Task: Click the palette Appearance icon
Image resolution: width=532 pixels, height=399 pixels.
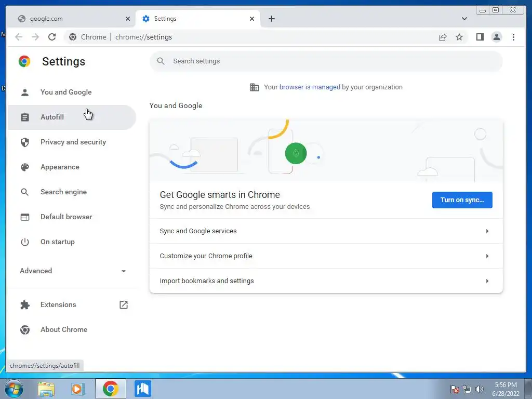Action: pos(25,167)
